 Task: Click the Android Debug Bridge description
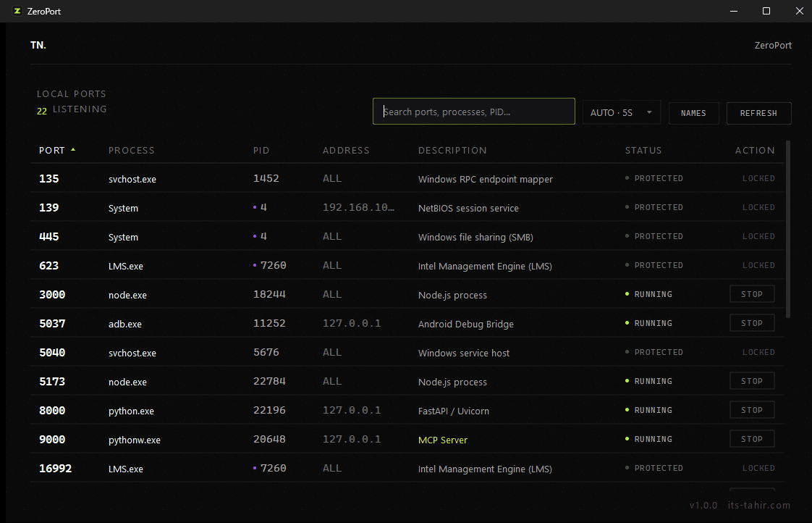click(466, 324)
